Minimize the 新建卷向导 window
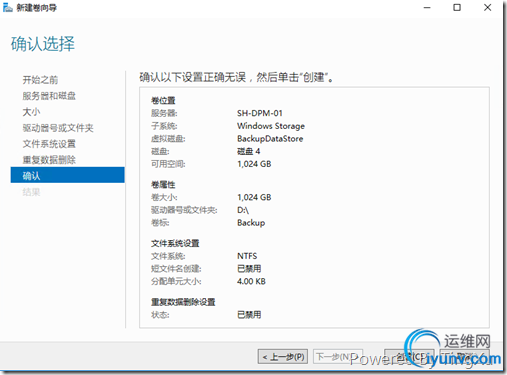The height and width of the screenshot is (375, 507). (x=427, y=7)
